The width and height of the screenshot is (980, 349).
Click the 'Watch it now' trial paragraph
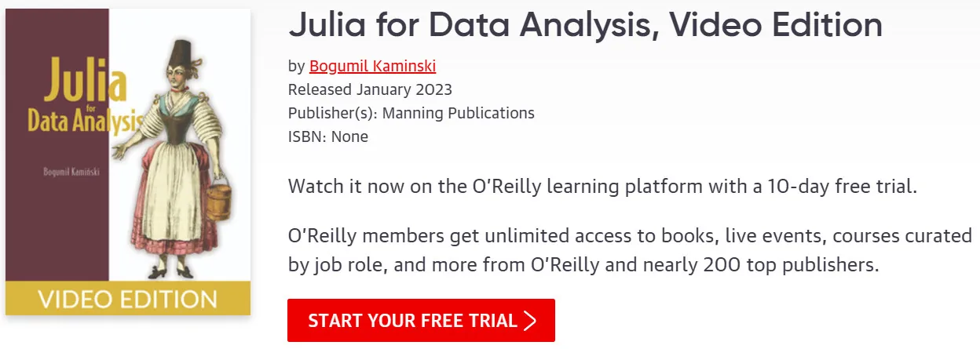(602, 187)
